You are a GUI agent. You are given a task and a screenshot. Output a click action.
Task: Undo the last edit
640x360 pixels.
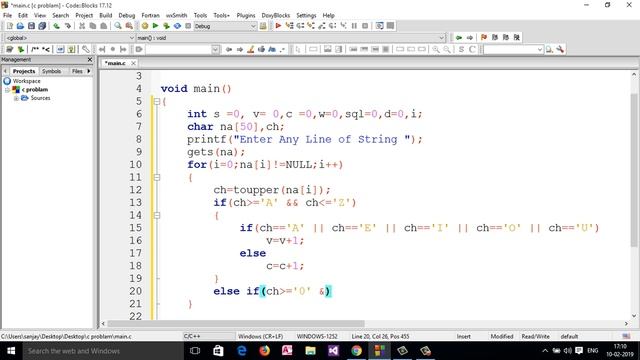(x=56, y=26)
